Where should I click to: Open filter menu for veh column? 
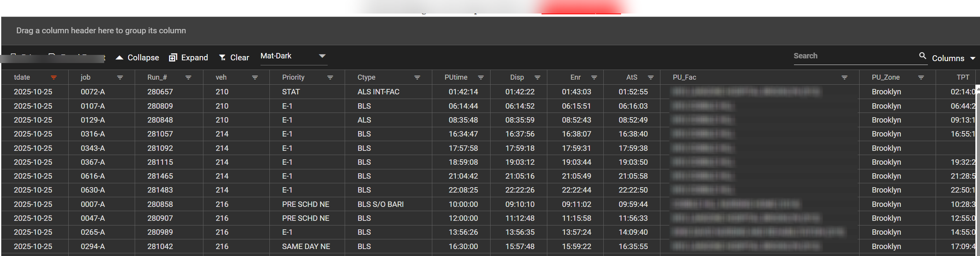click(255, 77)
